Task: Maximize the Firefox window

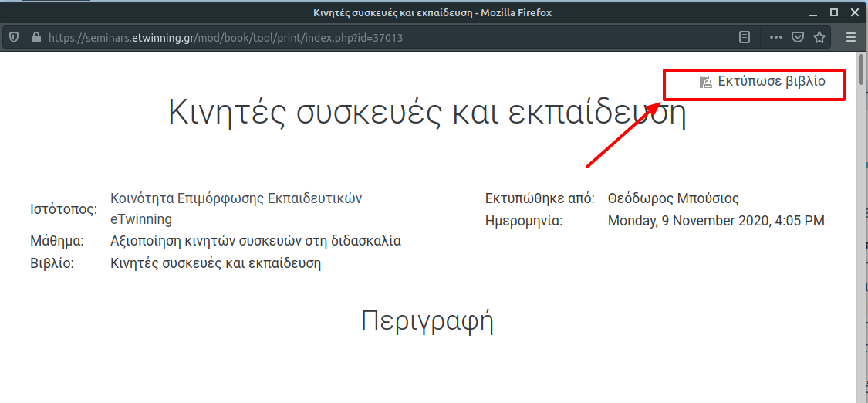Action: [x=833, y=12]
